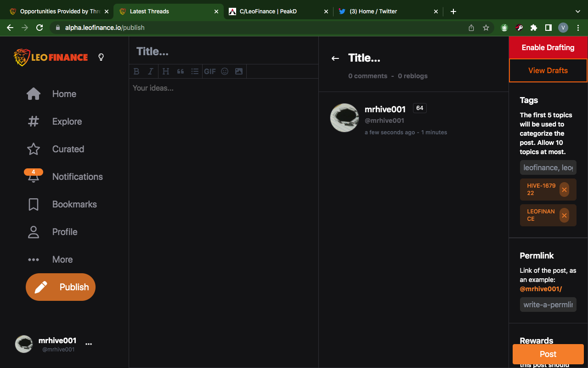
Task: Click the Enable Drafting button
Action: click(x=548, y=47)
